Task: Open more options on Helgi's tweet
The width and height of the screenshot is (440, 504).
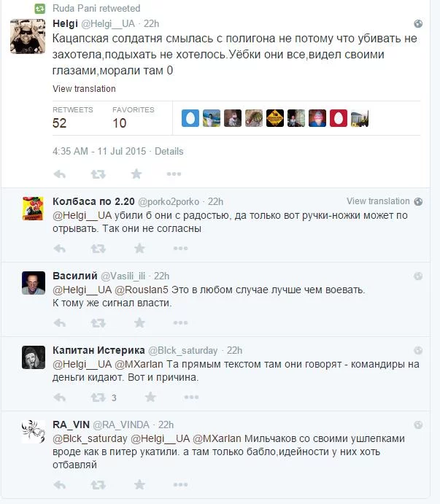Action: (174, 174)
